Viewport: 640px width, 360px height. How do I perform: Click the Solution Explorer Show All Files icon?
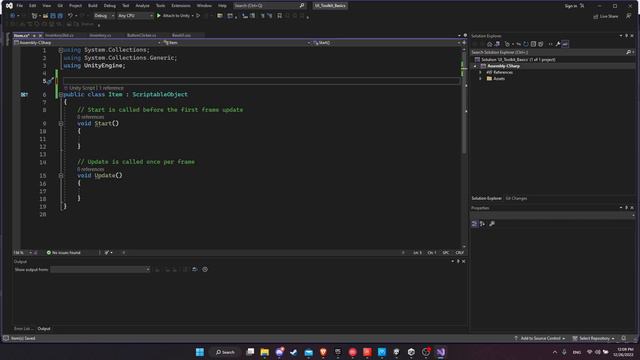(x=541, y=44)
